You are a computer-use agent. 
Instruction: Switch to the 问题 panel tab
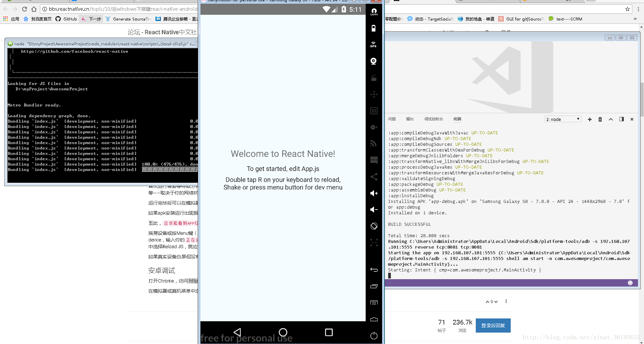(x=392, y=119)
